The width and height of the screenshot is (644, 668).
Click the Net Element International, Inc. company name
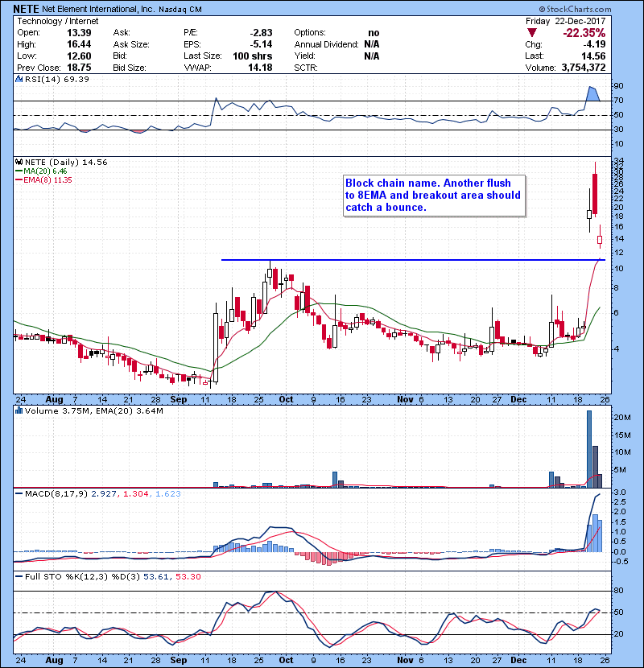click(99, 9)
